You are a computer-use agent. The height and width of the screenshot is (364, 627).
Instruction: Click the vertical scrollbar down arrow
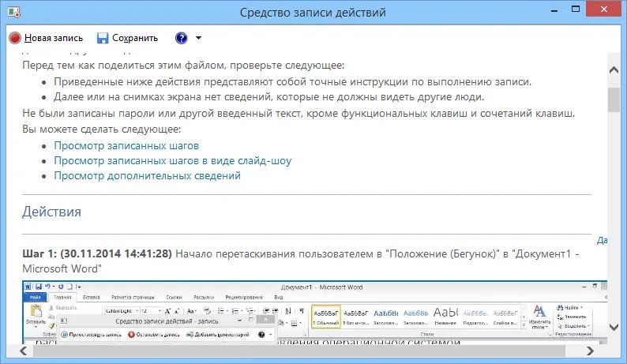pos(614,327)
